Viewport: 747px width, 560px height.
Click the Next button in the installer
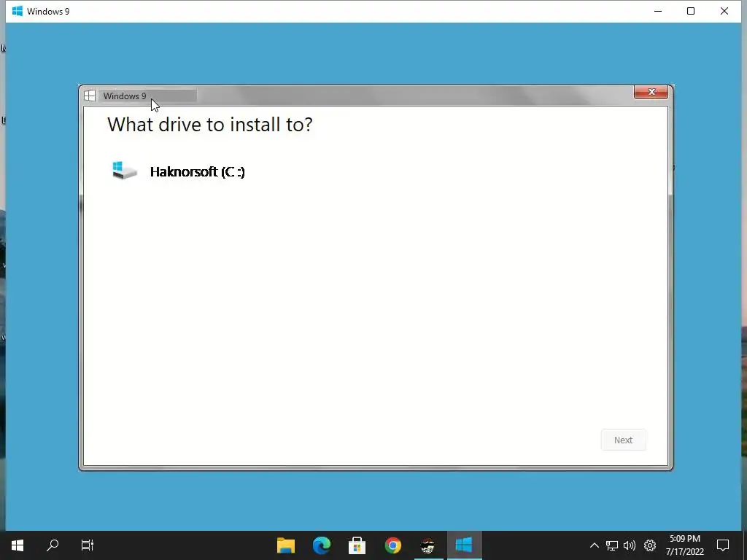[623, 440]
